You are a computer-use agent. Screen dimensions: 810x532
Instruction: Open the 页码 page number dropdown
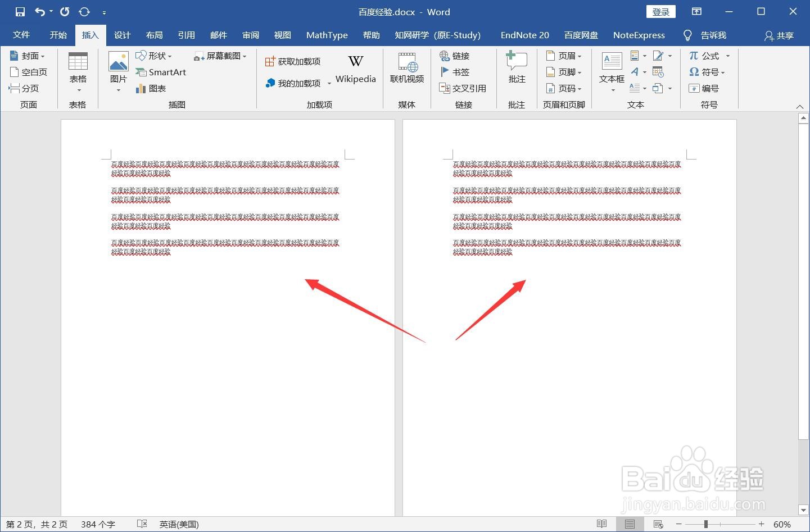click(564, 88)
